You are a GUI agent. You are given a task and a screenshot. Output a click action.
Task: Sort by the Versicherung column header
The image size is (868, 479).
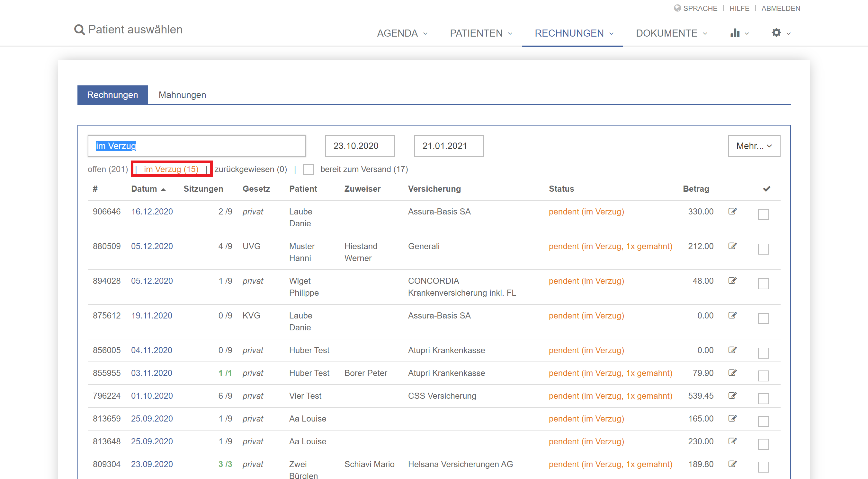pyautogui.click(x=434, y=189)
